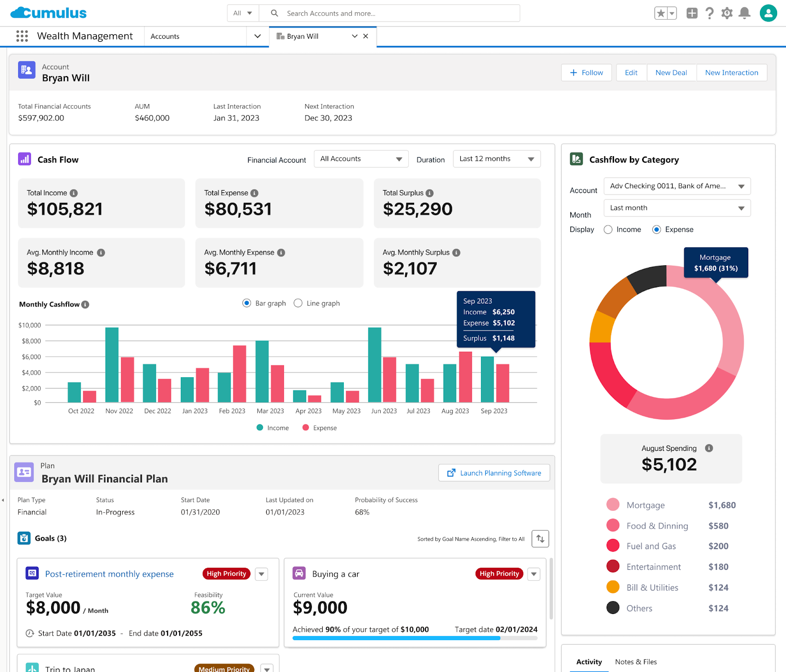Viewport: 786px width, 672px height.
Task: Click the favorites star icon
Action: click(661, 13)
